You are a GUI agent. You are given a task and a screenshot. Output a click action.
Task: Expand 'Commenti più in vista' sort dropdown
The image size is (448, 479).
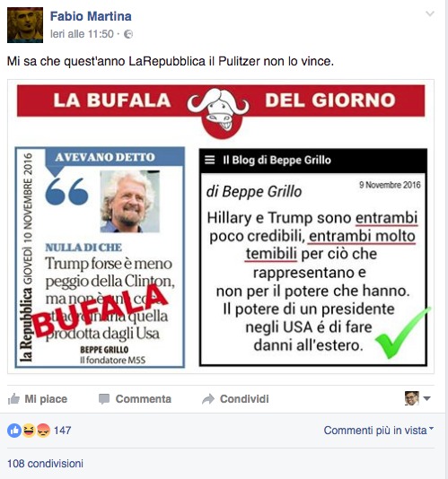(379, 431)
